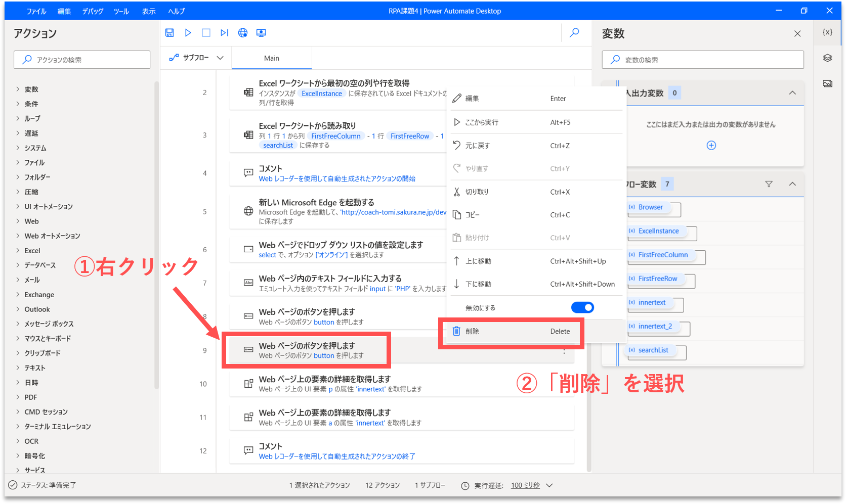Click the Save flow icon in toolbar
Viewport: 846px width, 504px height.
[x=170, y=33]
